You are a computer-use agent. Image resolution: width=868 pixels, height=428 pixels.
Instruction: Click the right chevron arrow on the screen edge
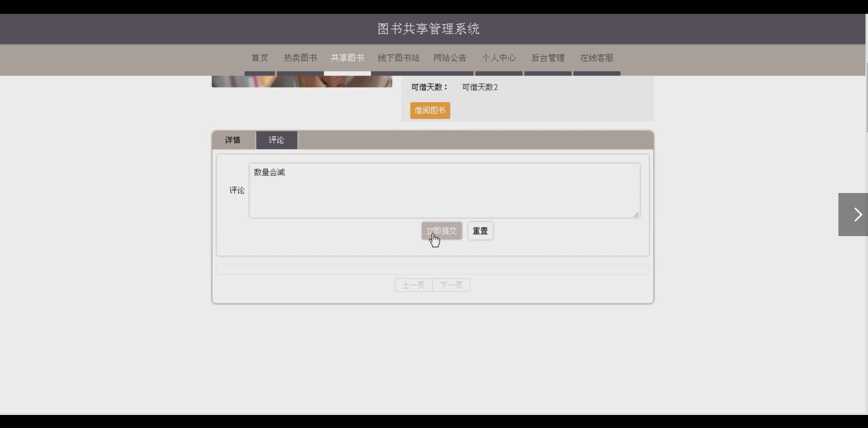click(x=853, y=215)
